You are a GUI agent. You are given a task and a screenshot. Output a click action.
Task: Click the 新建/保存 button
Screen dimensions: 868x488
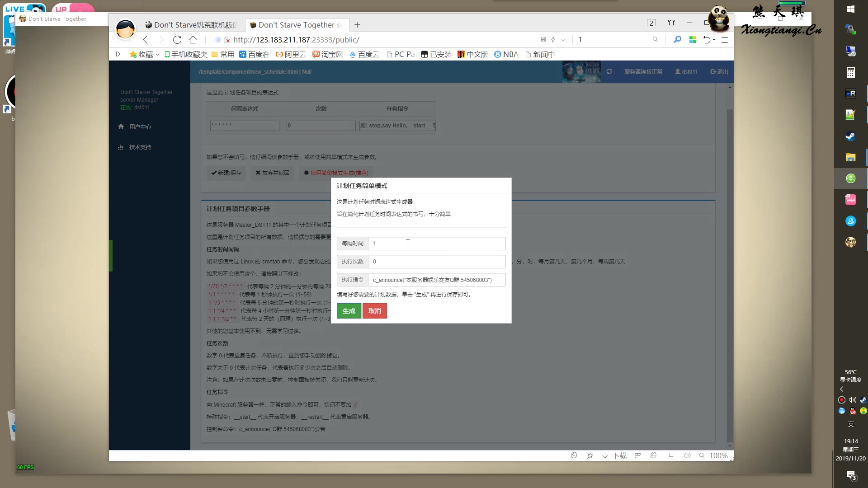point(226,173)
